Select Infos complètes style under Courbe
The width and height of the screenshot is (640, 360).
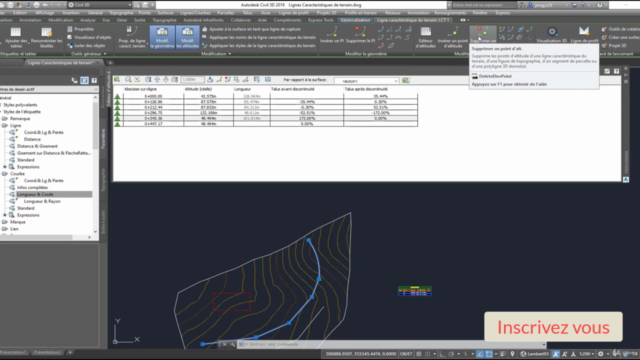coord(32,187)
